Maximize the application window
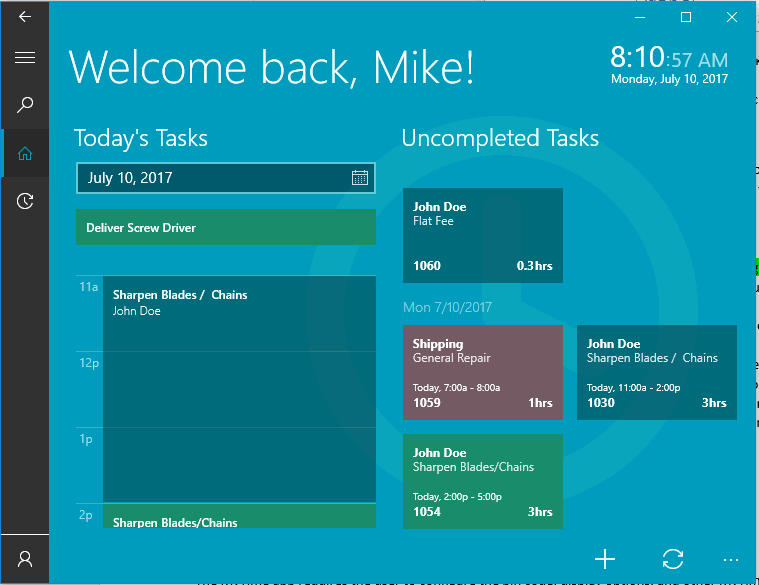Screen dimensions: 759x585 (x=686, y=17)
